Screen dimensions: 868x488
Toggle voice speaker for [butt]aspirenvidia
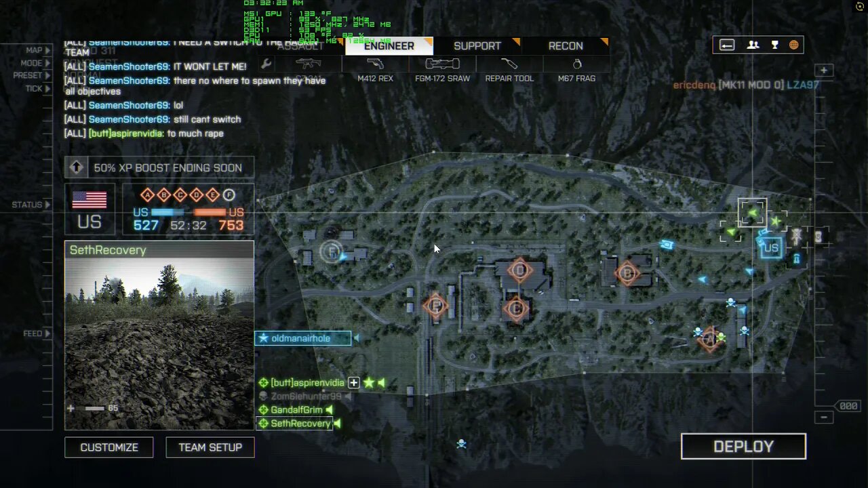[382, 383]
